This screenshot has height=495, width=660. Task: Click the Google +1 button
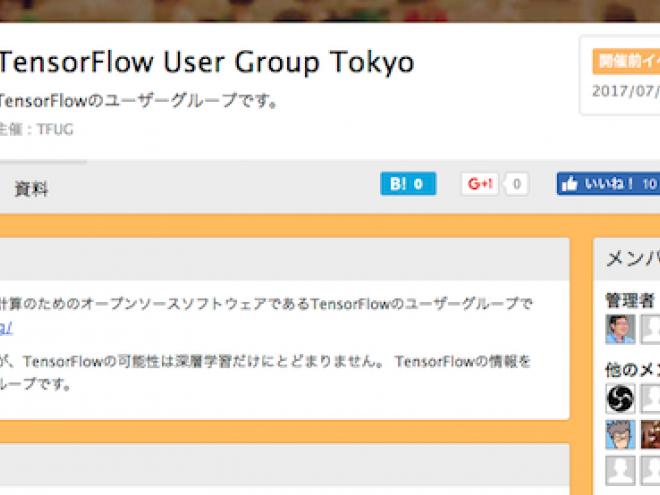click(x=480, y=184)
